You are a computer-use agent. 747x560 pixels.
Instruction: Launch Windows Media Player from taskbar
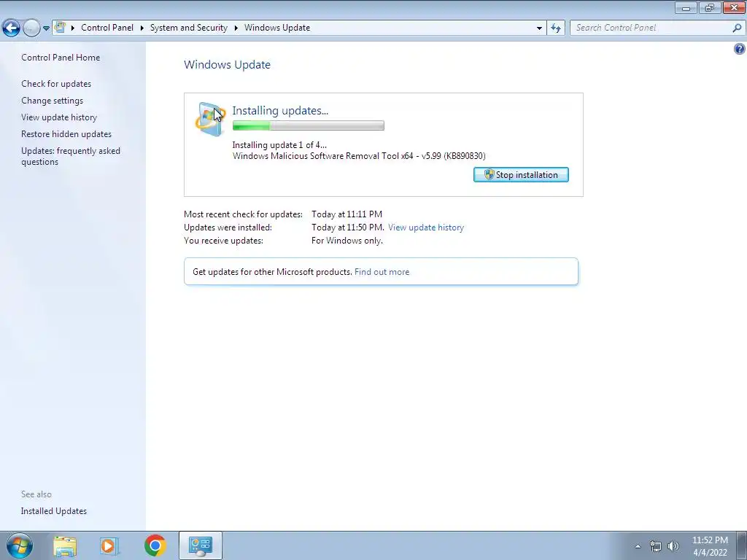point(109,545)
